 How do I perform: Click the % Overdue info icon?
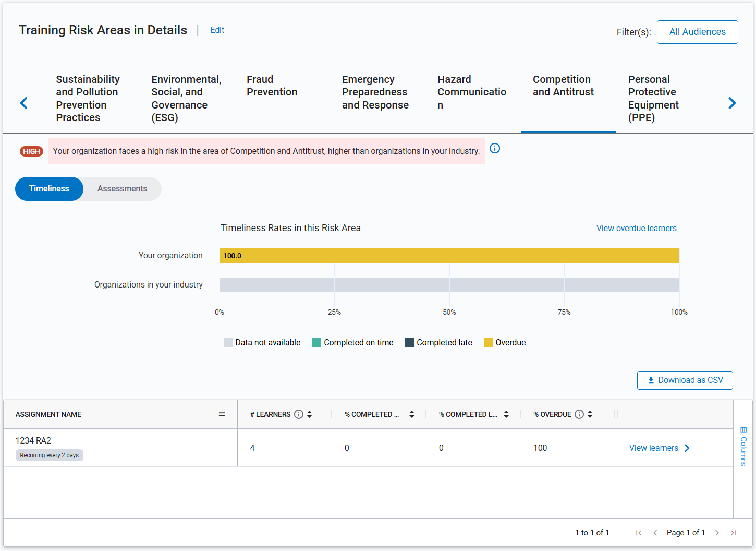[579, 414]
